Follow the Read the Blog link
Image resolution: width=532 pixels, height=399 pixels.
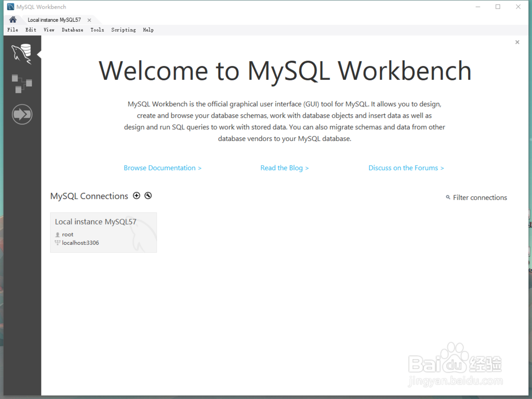click(284, 168)
